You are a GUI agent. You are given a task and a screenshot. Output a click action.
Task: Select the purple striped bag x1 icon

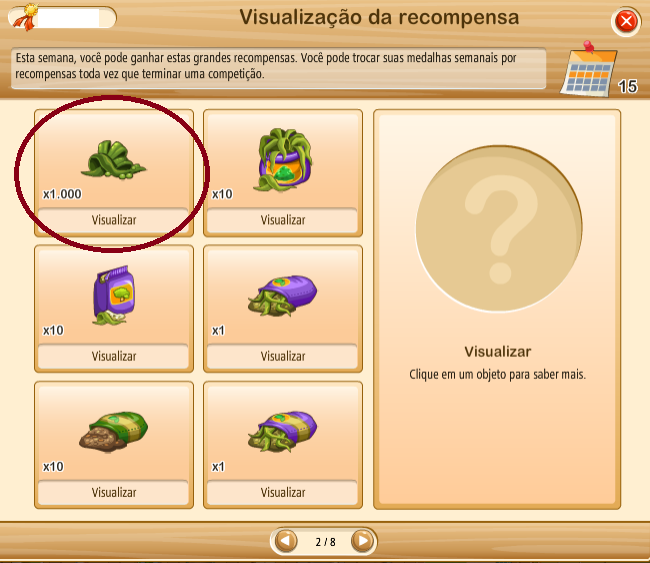282,432
